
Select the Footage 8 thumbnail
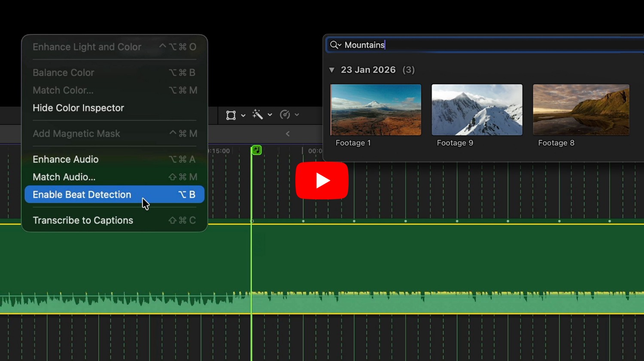(581, 110)
